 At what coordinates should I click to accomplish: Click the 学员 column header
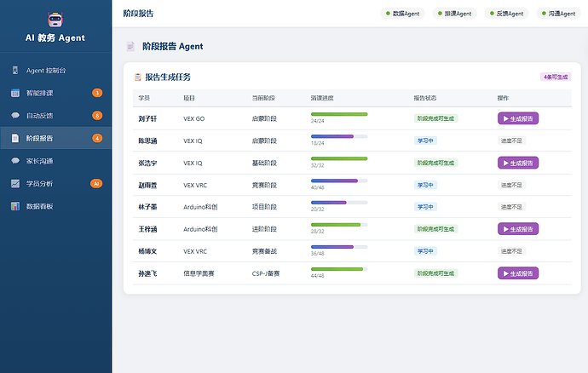pyautogui.click(x=144, y=98)
